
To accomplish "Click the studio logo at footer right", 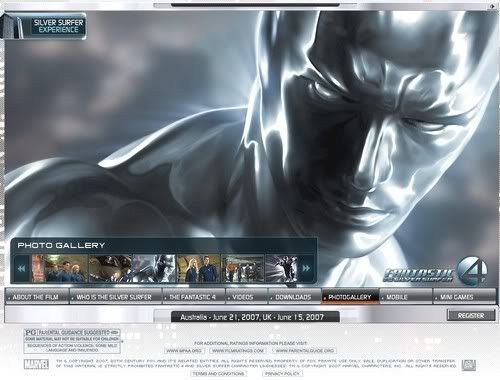I will [x=469, y=365].
